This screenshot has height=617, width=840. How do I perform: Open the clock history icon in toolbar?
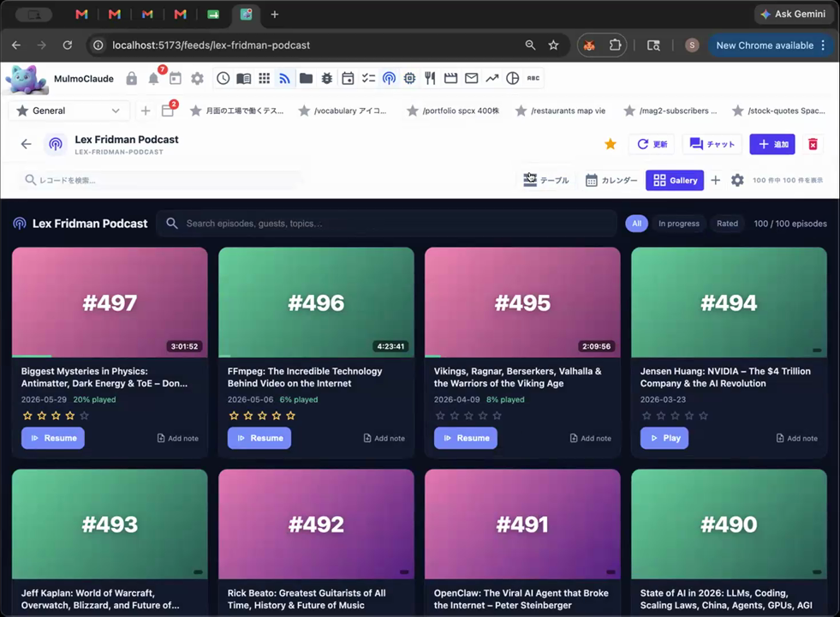click(x=223, y=78)
